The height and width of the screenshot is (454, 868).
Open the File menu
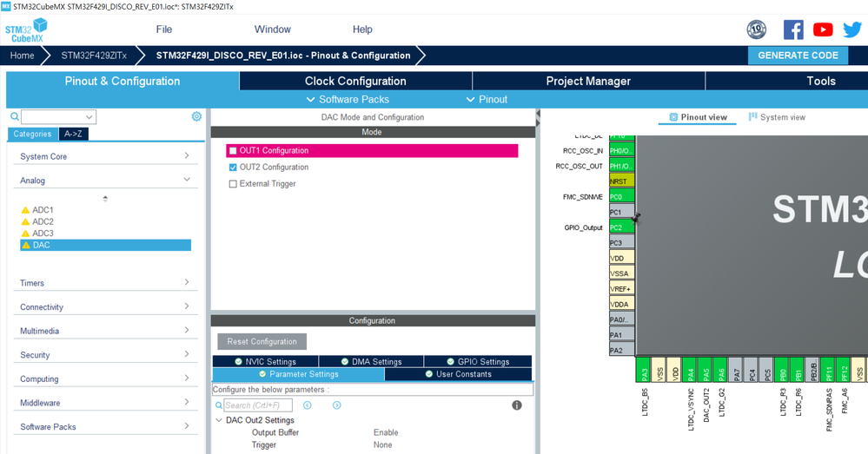pos(164,30)
